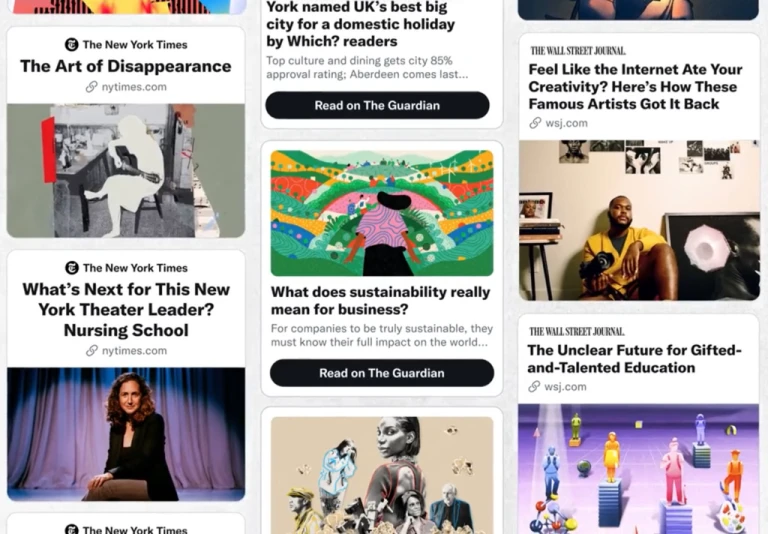768x534 pixels.
Task: Open the York named UK's best big city headline
Action: coord(360,24)
